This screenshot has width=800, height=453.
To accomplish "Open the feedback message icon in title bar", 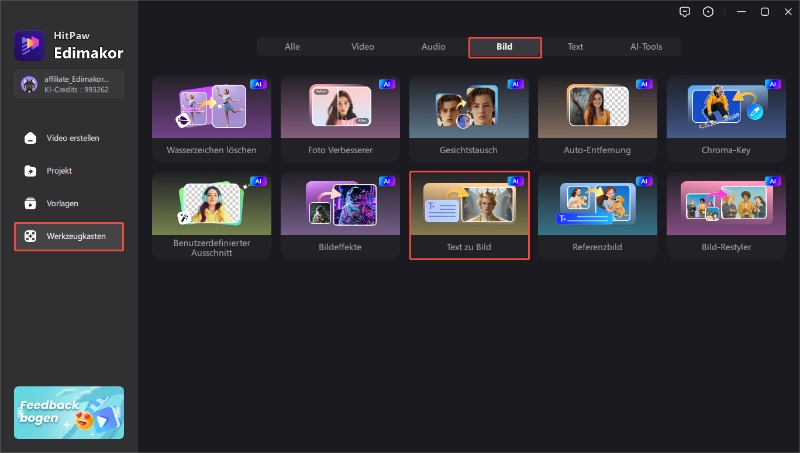I will pyautogui.click(x=684, y=12).
